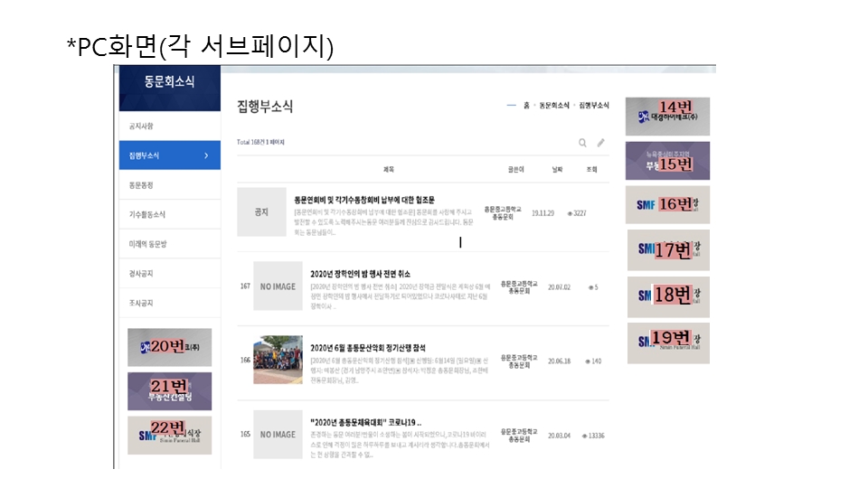
Task: Click the NO IMAGE thumbnail of post 165
Action: click(278, 435)
